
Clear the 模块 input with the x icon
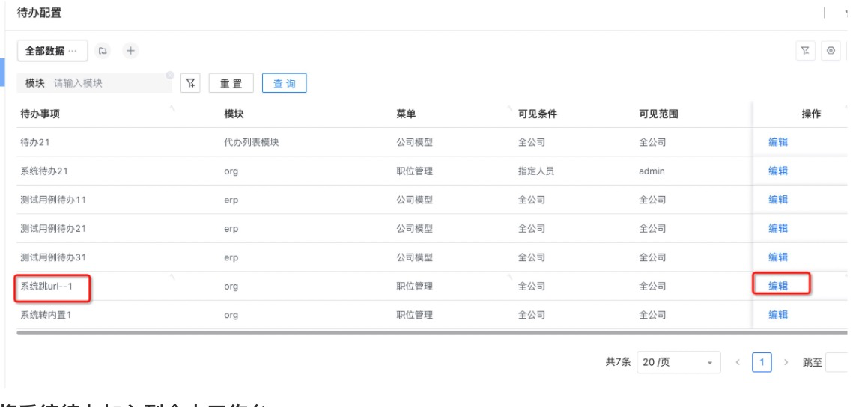coord(169,76)
